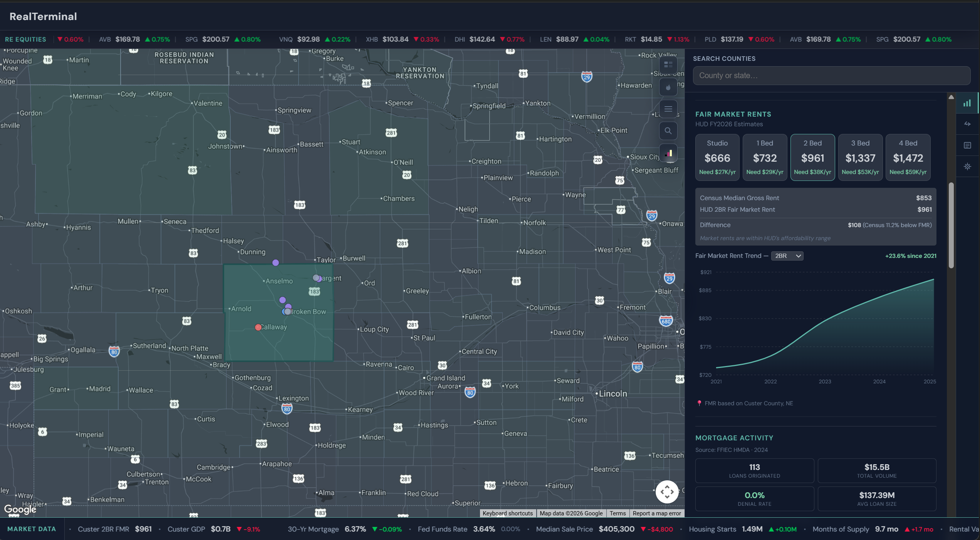Open the 2BR rent trend dropdown
Image resolution: width=980 pixels, height=540 pixels.
click(x=787, y=256)
